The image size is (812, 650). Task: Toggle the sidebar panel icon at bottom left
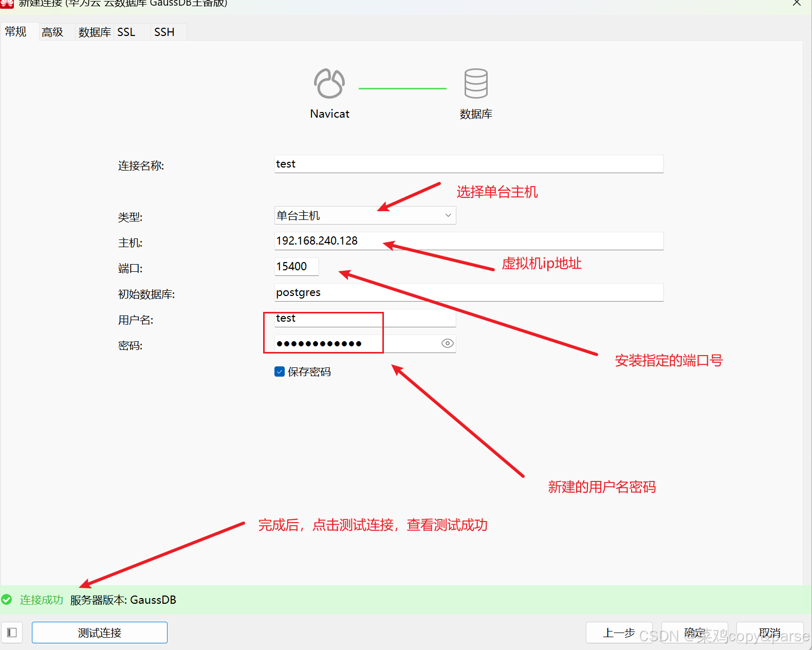coord(12,633)
